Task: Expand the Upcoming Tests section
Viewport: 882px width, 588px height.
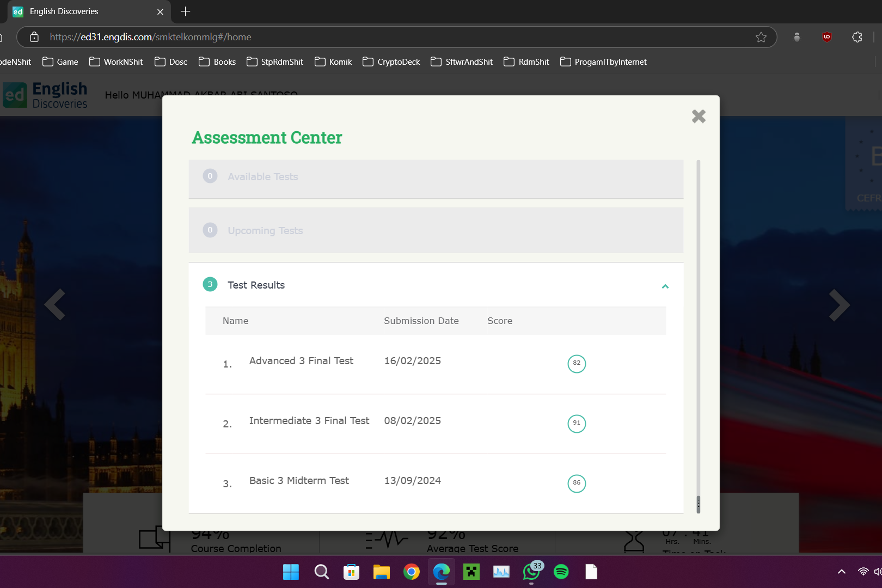Action: point(436,230)
